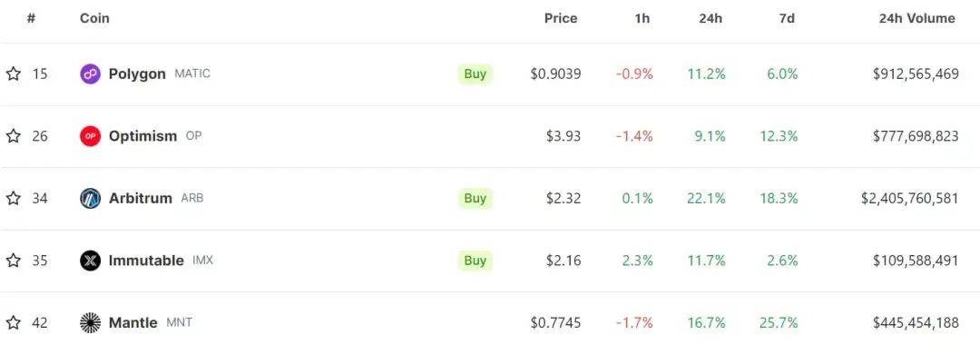
Task: Star the Immutable row
Action: tap(13, 260)
